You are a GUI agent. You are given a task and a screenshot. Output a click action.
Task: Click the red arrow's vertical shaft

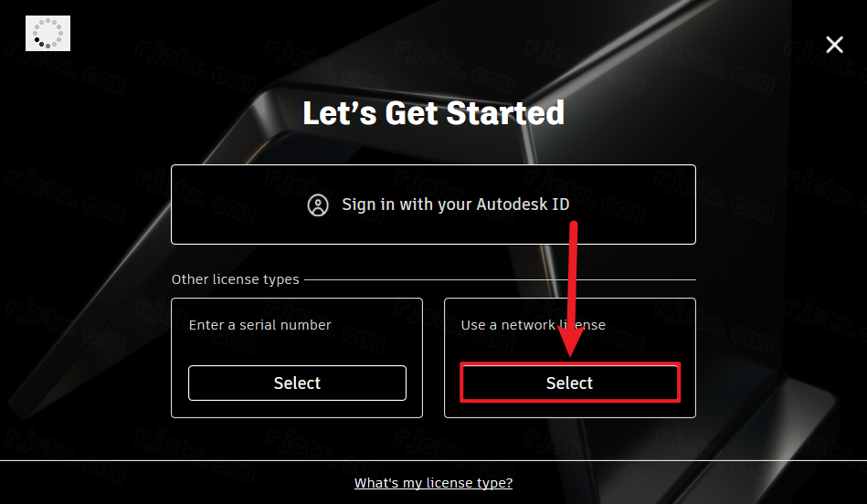[x=575, y=274]
